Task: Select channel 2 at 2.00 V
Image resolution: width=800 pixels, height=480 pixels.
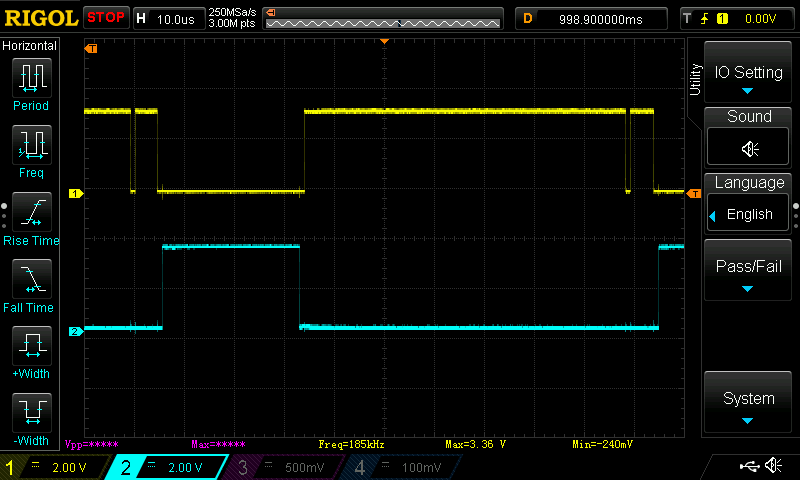Action: 168,467
